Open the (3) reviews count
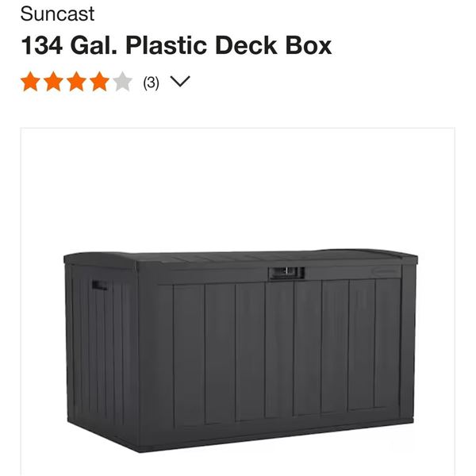 tap(151, 83)
